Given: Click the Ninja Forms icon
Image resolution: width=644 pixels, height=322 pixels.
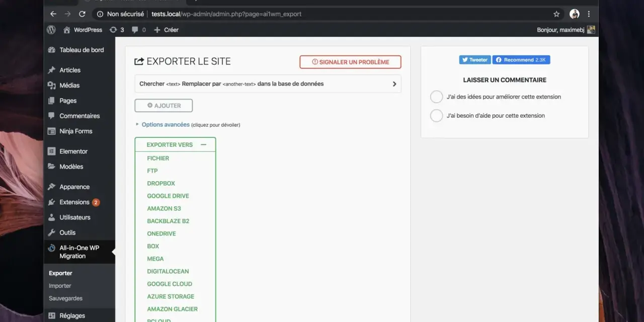Looking at the screenshot, I should point(51,131).
